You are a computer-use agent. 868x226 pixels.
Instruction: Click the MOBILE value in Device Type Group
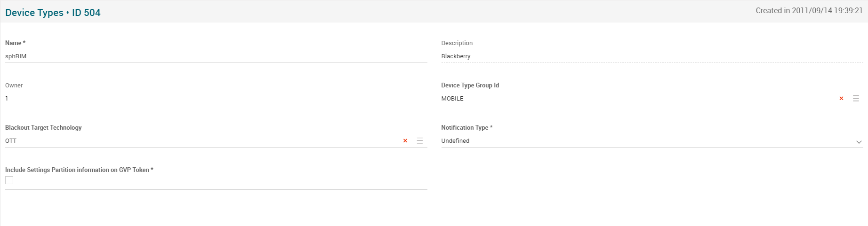point(452,99)
